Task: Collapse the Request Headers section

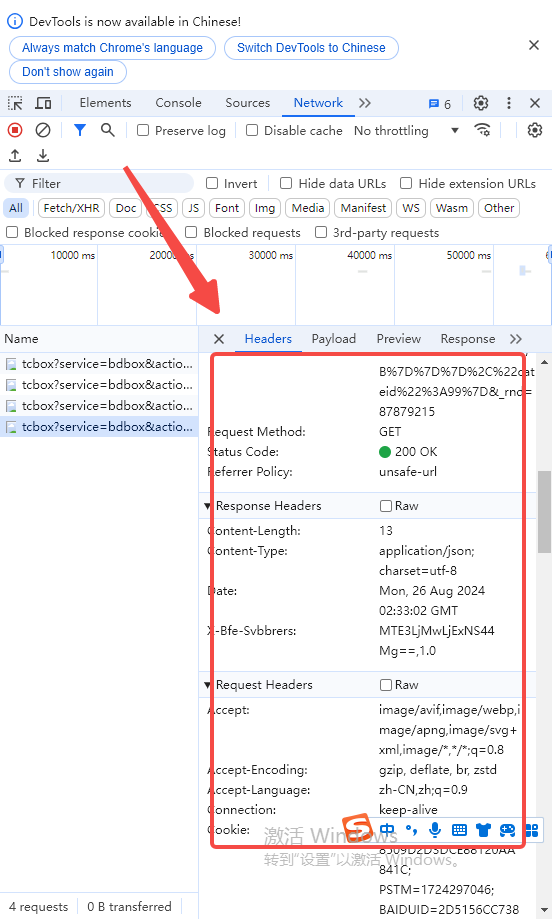Action: 208,685
